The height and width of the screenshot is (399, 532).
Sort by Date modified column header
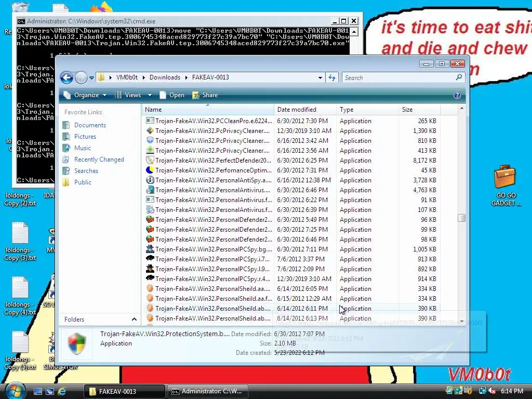pos(305,110)
